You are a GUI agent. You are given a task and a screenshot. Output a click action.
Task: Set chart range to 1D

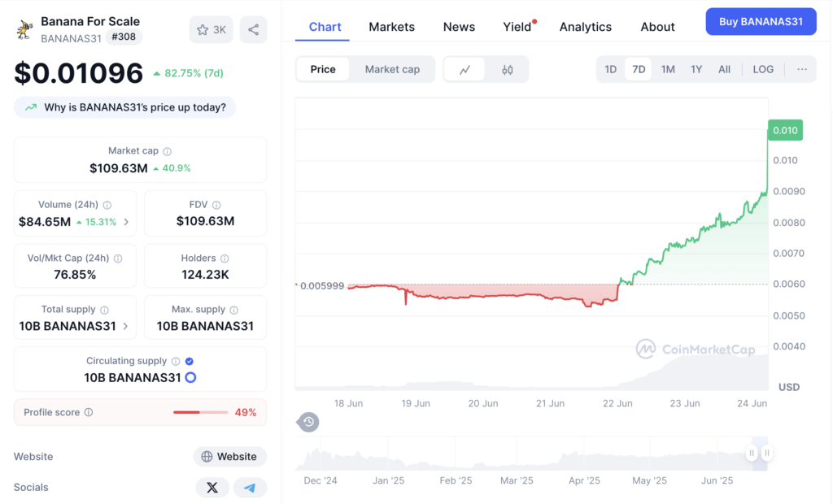tap(610, 70)
